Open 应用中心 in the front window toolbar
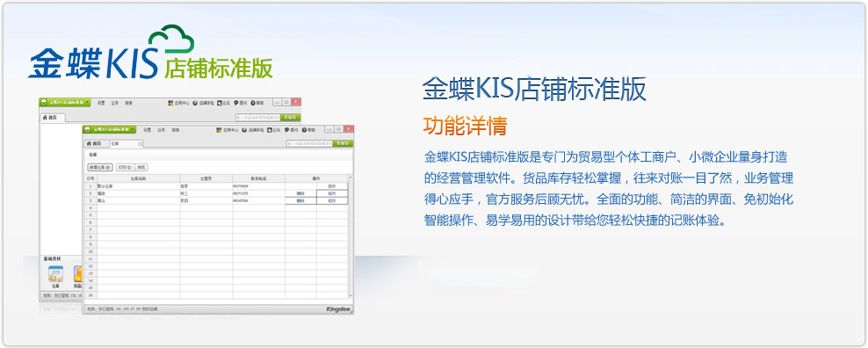 [x=228, y=130]
